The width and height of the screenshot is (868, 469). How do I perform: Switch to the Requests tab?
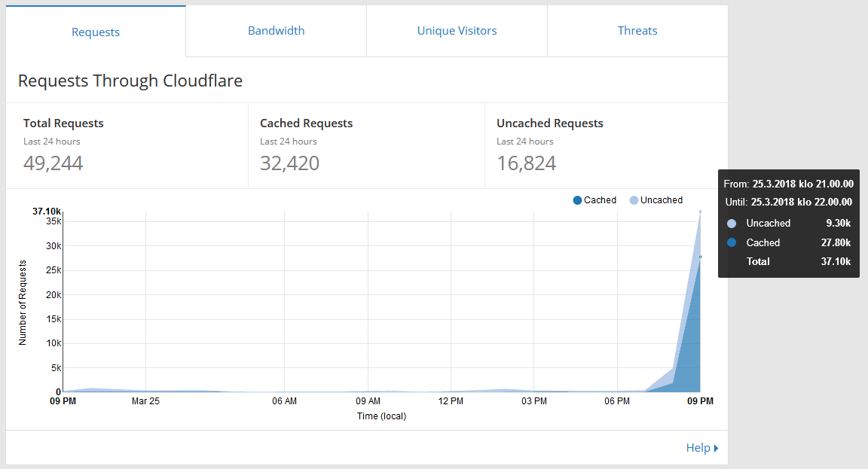[95, 32]
